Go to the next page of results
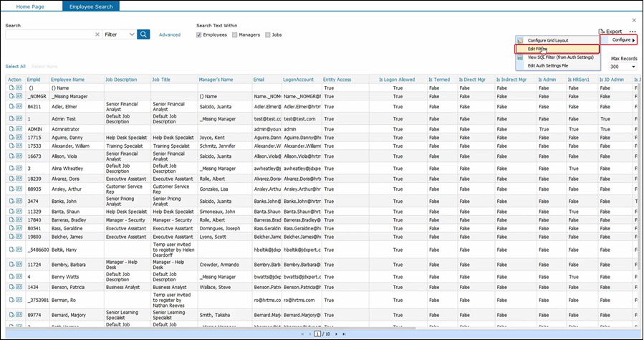The height and width of the screenshot is (340, 644). 335,334
